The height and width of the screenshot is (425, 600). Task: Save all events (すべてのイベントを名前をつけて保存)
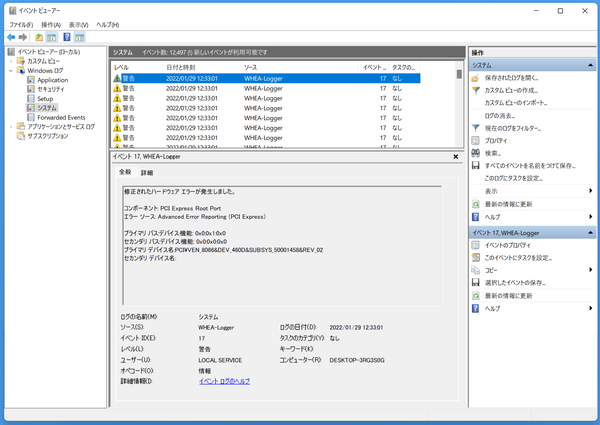pos(530,166)
